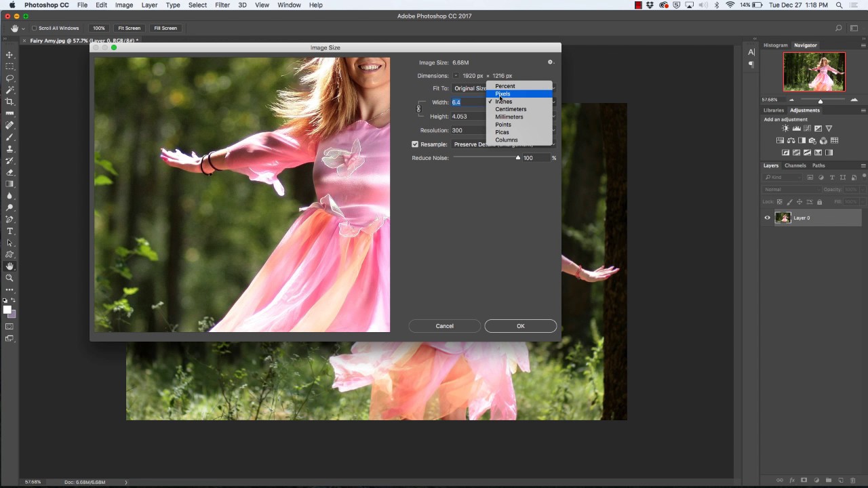The image size is (868, 488).
Task: Hide Layer 0 using the eye icon
Action: (768, 218)
